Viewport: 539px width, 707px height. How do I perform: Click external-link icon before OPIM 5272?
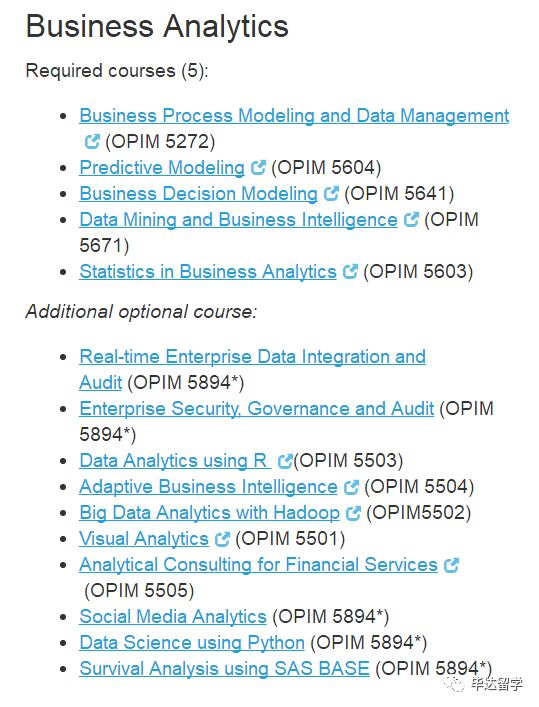pyautogui.click(x=92, y=142)
